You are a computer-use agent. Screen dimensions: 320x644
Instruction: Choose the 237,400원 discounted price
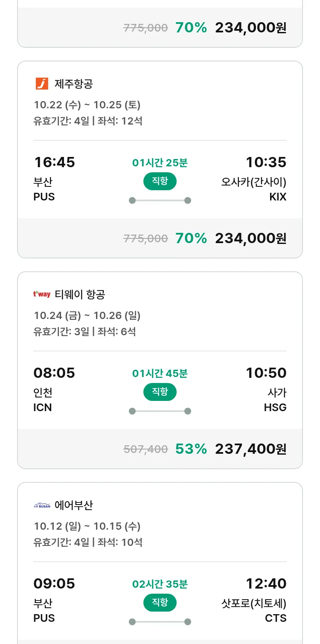[250, 449]
